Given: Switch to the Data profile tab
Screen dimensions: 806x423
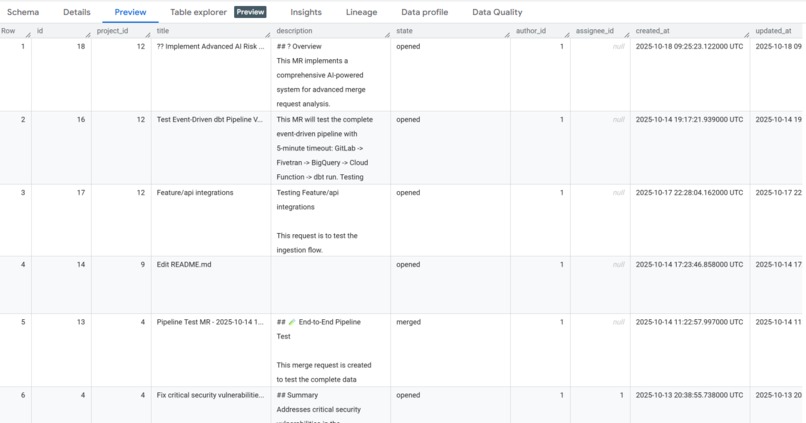Looking at the screenshot, I should point(425,12).
